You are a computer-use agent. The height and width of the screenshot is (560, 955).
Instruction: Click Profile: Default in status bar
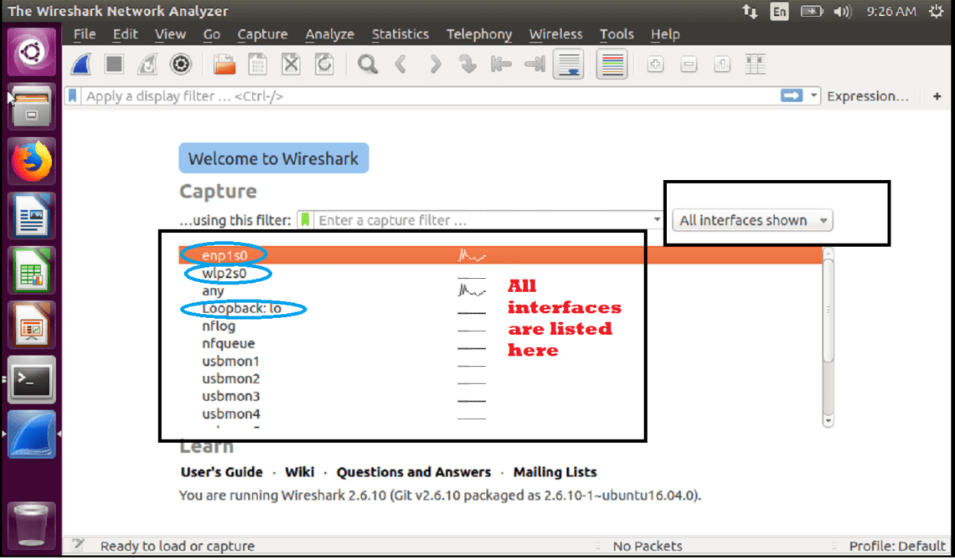[897, 546]
